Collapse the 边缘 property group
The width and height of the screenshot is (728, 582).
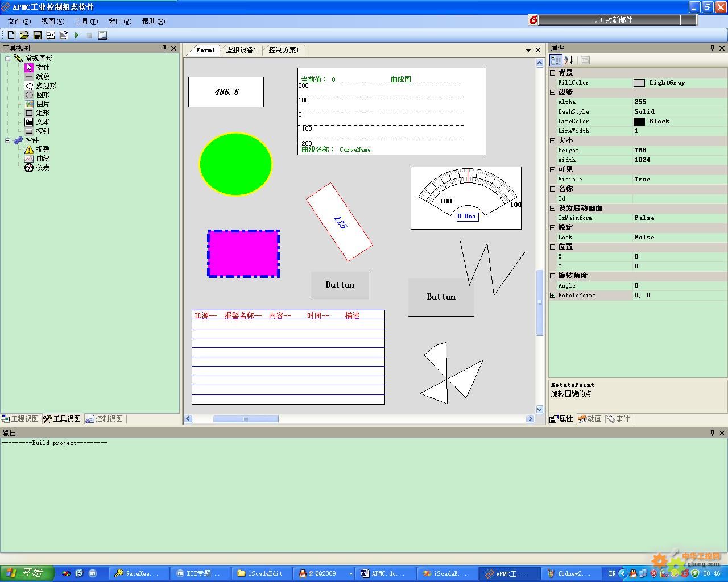(x=553, y=92)
